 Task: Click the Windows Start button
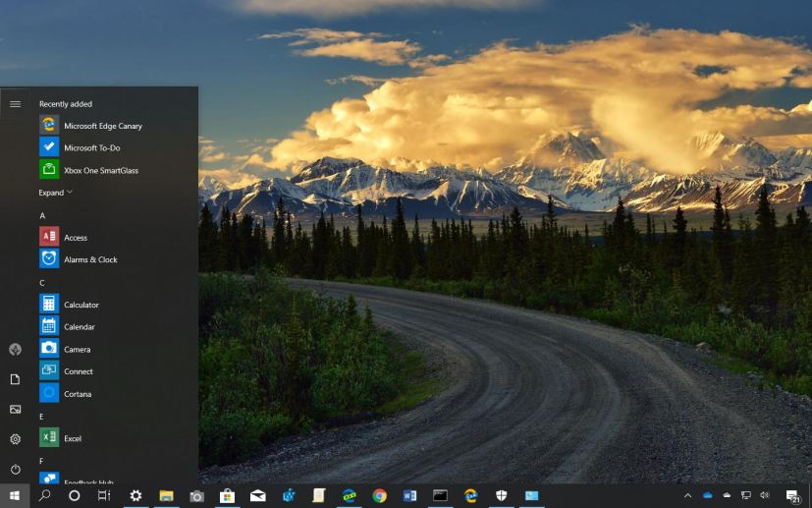tap(15, 495)
